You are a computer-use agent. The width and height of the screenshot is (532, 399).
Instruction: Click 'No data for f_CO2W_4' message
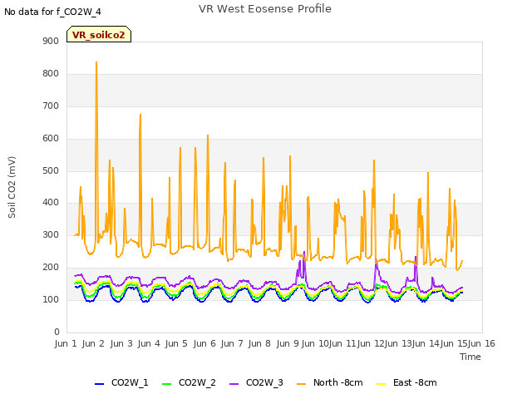[x=52, y=12]
